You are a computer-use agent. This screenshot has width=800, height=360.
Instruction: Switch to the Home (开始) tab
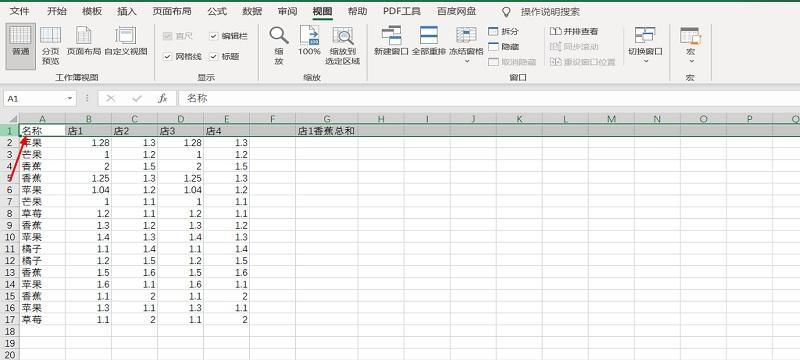56,11
